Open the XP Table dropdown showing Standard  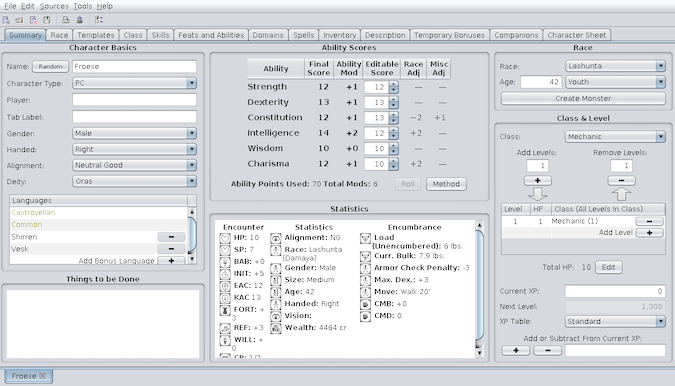coord(615,321)
